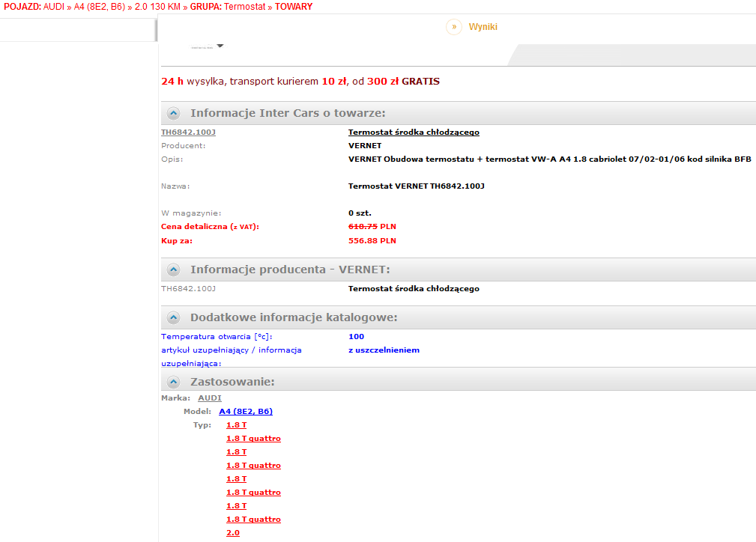Click the Kup za: label
The height and width of the screenshot is (542, 756).
click(x=177, y=241)
